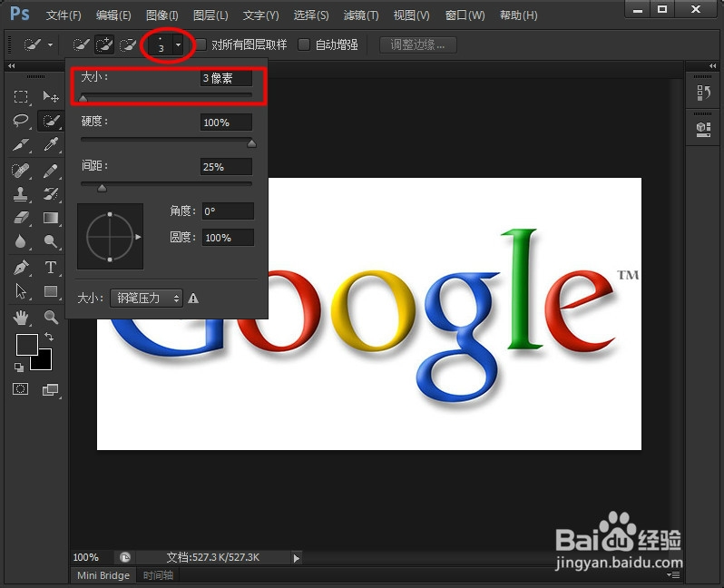Image resolution: width=724 pixels, height=588 pixels.
Task: Enable 自动增强 checkbox
Action: point(304,44)
